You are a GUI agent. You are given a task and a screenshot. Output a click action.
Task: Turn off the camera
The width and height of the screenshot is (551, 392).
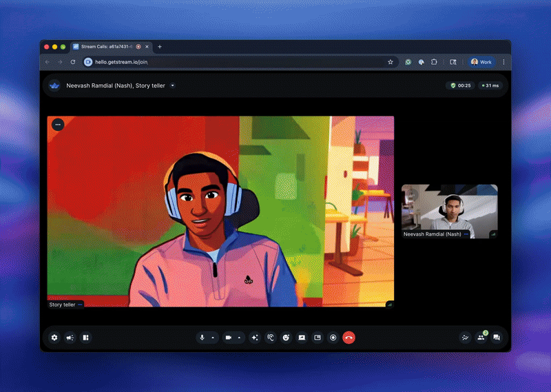[228, 338]
